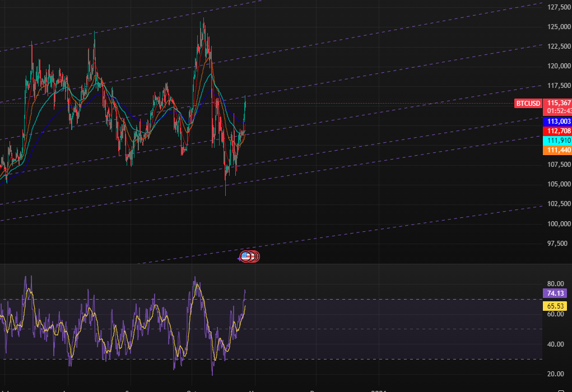Select the orange 111,440 moving average label
Viewport: 572px width, 392px height.
click(x=558, y=150)
